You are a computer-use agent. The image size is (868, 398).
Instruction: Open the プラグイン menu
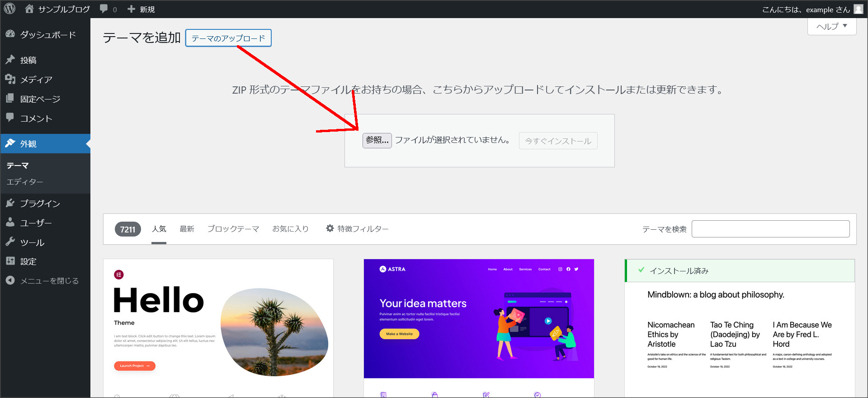(40, 204)
